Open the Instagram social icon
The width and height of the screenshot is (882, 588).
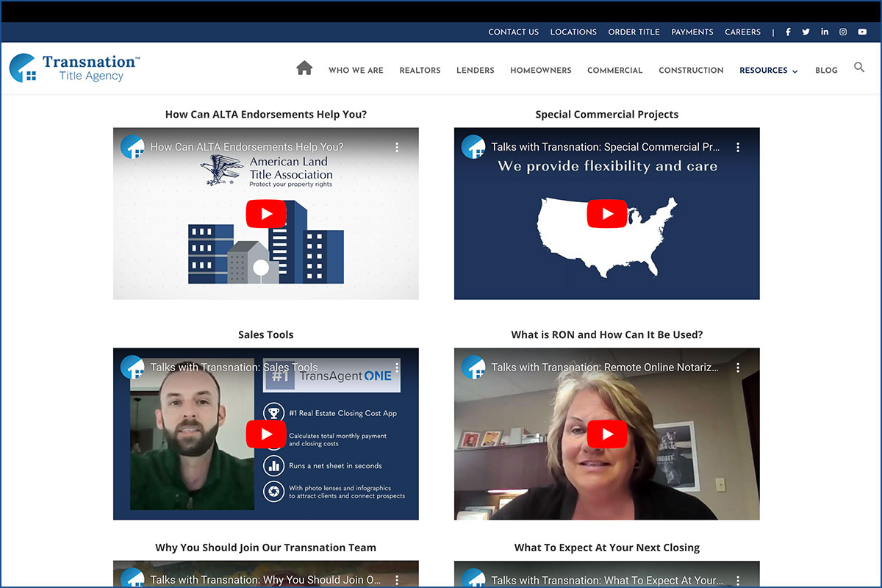843,32
